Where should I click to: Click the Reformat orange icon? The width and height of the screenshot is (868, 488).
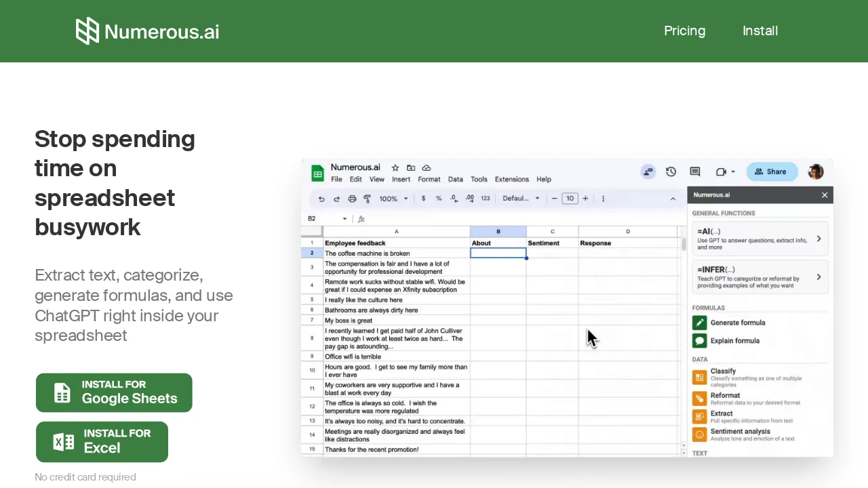700,399
